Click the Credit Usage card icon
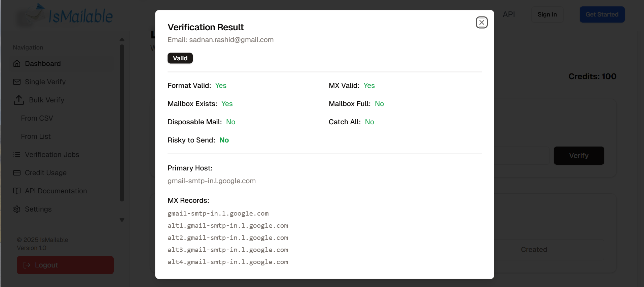 17,173
